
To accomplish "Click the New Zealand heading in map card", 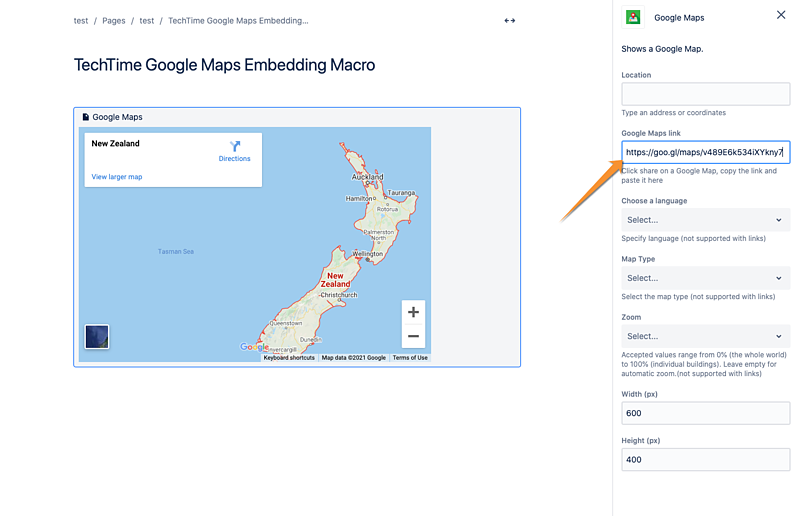I will click(x=115, y=143).
